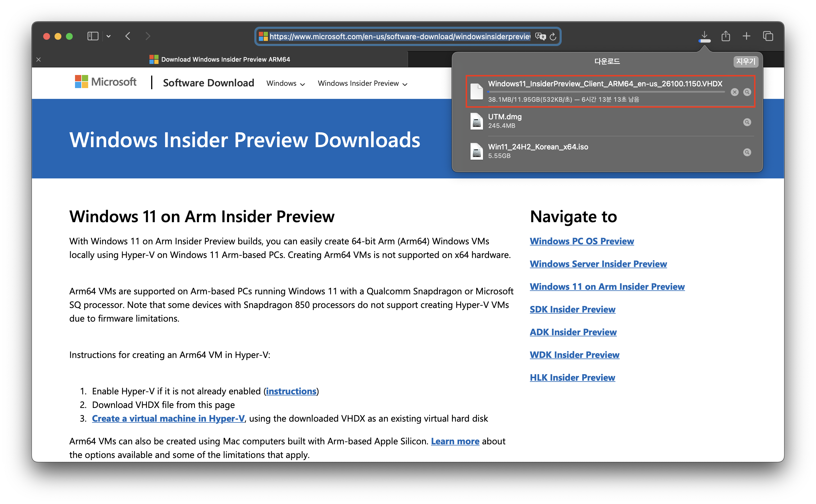Image resolution: width=816 pixels, height=504 pixels.
Task: Click the Microsoft logo
Action: [106, 82]
